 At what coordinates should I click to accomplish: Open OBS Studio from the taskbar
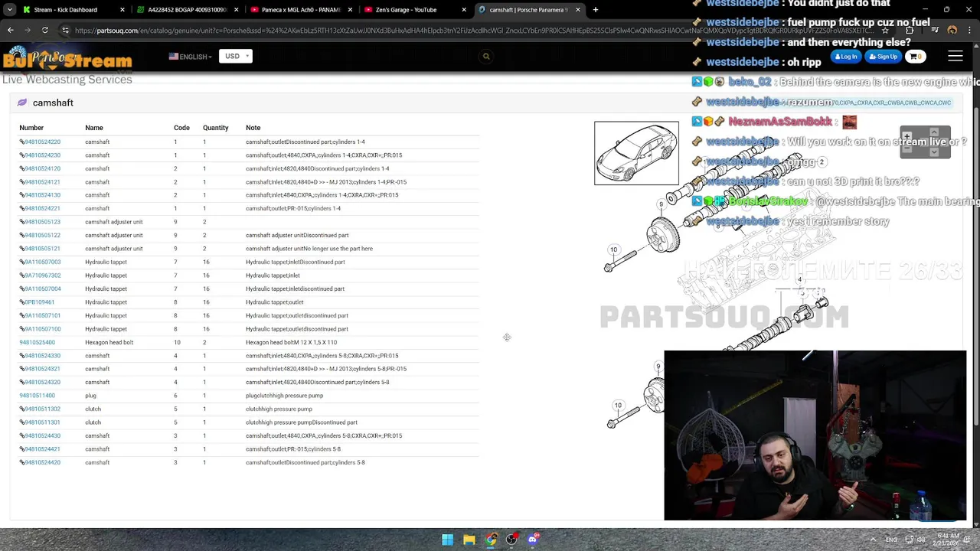[x=511, y=540]
